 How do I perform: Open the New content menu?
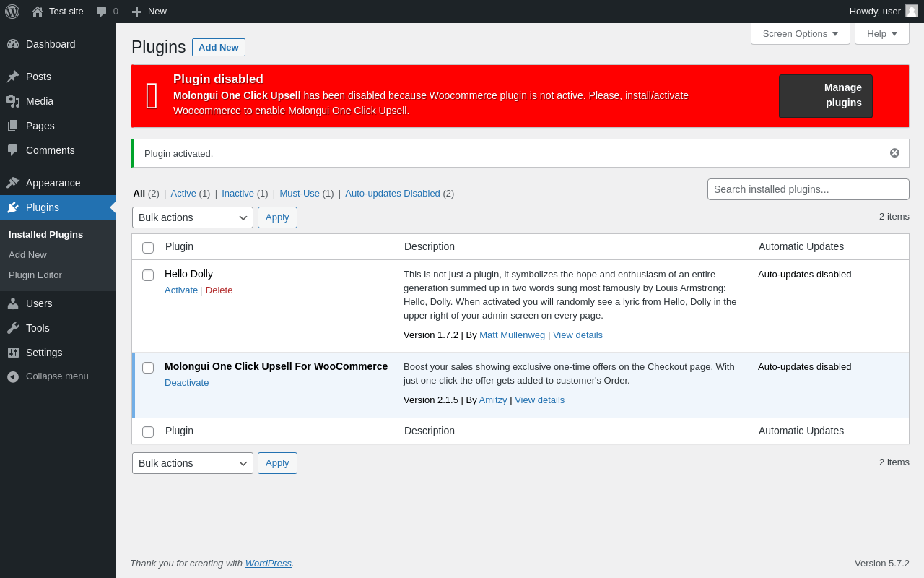coord(149,12)
